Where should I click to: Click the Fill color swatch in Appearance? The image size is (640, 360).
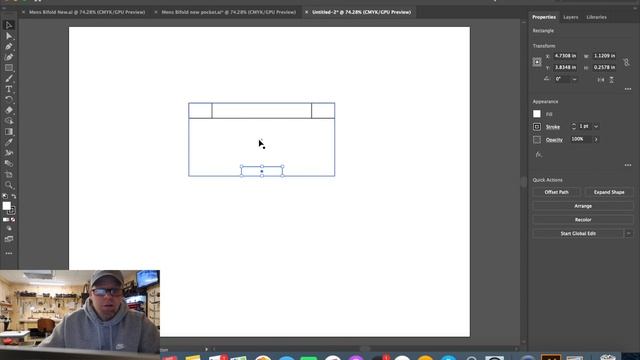537,114
